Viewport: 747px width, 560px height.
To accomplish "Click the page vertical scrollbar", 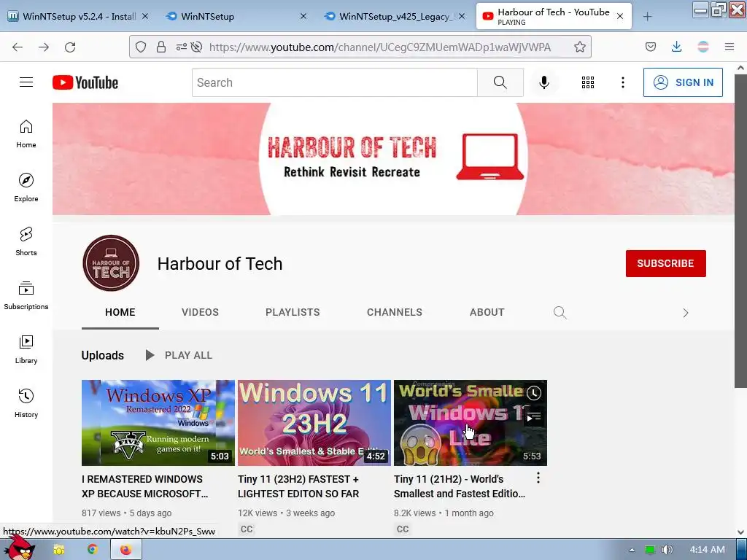I will (740, 231).
